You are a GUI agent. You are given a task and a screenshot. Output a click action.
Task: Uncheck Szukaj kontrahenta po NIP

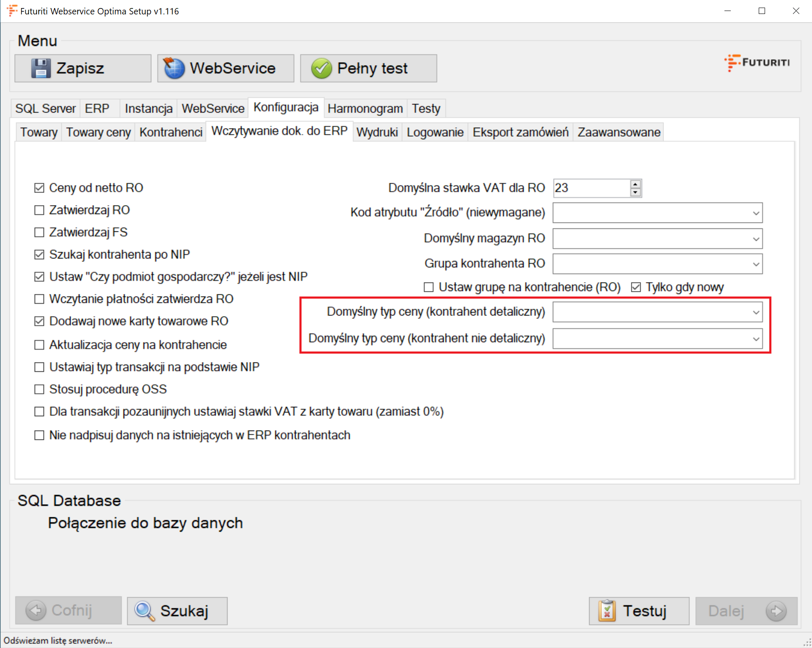point(39,255)
